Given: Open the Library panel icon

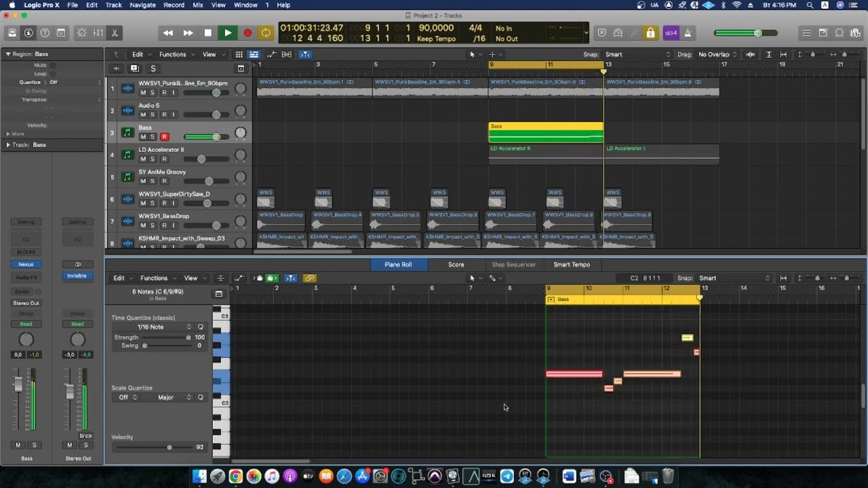Looking at the screenshot, I should click(x=12, y=33).
